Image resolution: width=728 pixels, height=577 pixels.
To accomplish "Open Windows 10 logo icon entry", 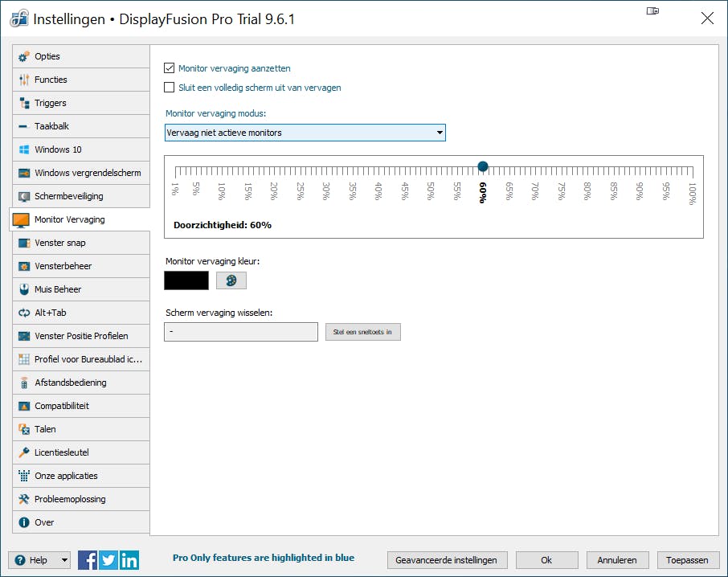I will click(23, 149).
